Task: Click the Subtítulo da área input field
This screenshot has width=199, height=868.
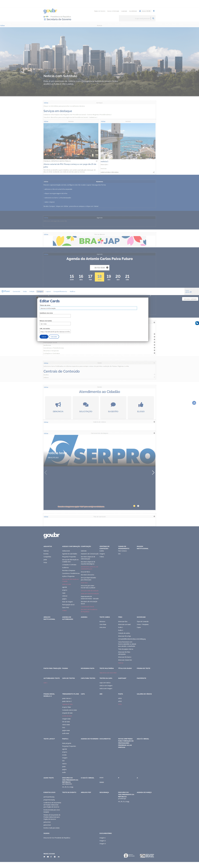Action: pos(55,316)
